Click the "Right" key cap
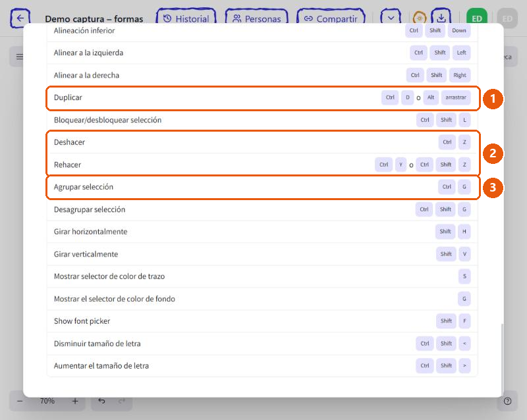 coord(459,75)
